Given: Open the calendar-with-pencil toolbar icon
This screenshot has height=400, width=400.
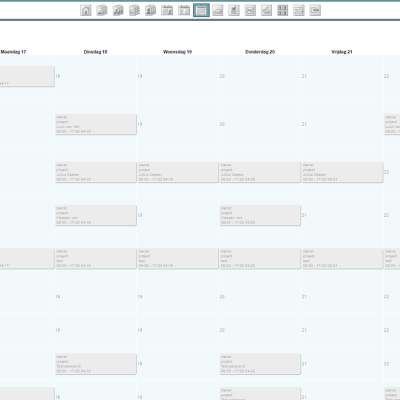Looking at the screenshot, I should click(184, 10).
